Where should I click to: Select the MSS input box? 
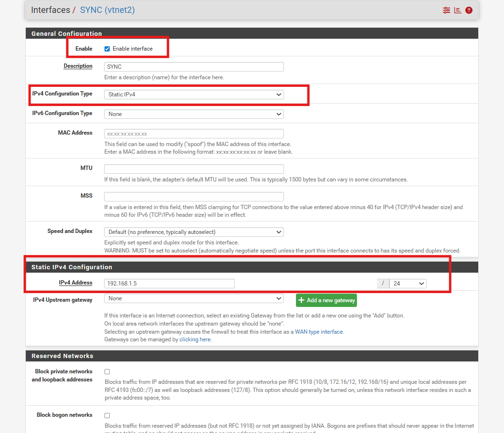[x=194, y=197]
